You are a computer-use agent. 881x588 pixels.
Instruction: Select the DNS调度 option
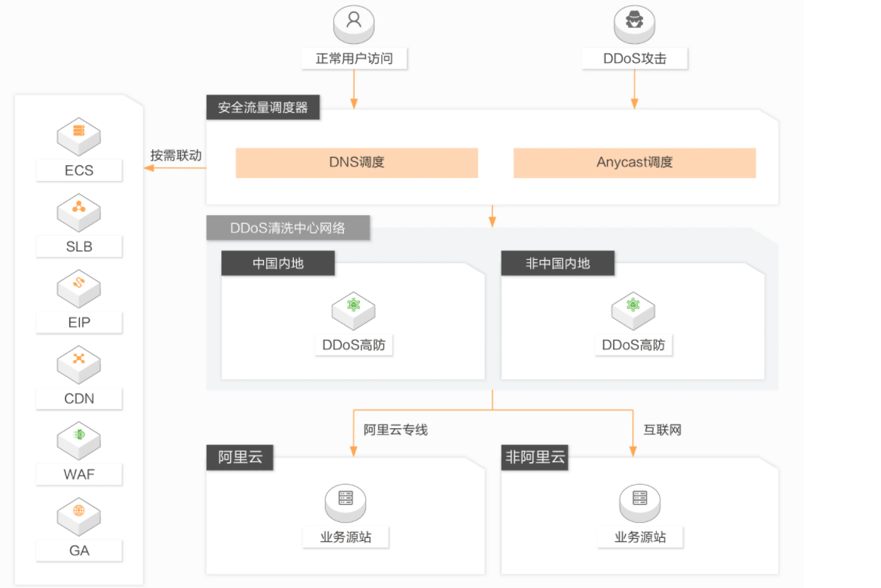pyautogui.click(x=356, y=162)
